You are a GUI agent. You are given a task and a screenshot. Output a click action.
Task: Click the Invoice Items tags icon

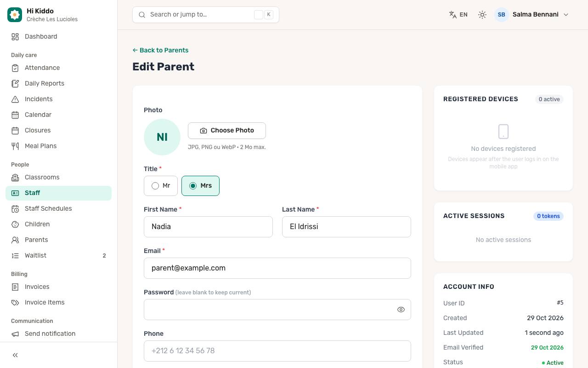point(15,303)
